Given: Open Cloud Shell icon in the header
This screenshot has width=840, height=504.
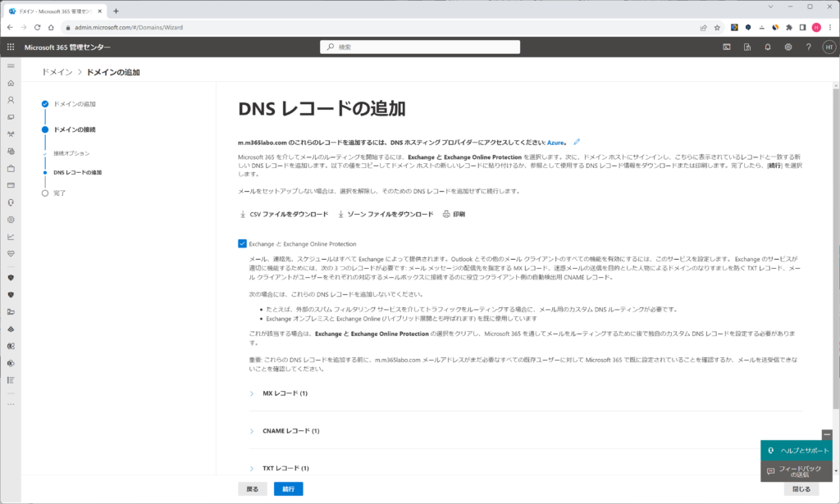Looking at the screenshot, I should pos(727,47).
